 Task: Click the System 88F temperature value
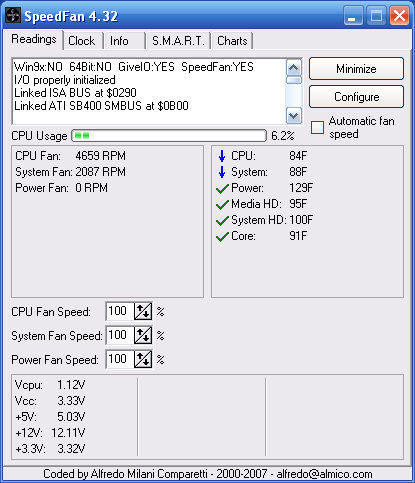298,172
